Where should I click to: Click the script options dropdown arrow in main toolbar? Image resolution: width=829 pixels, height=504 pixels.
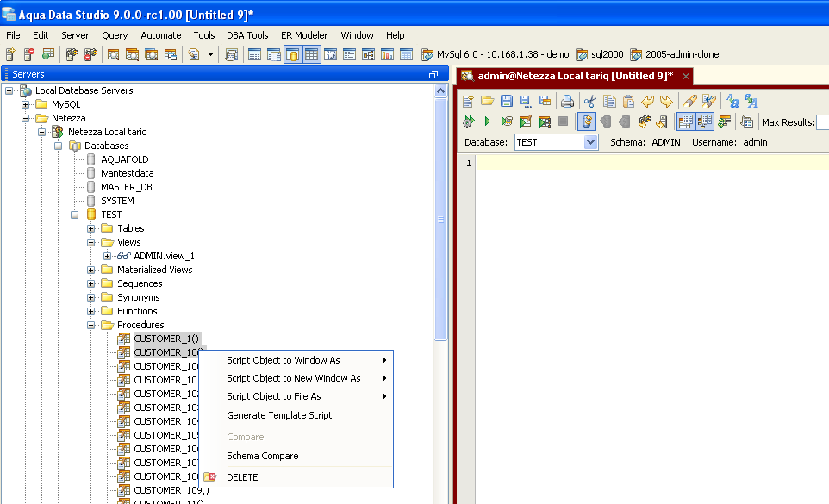point(210,54)
